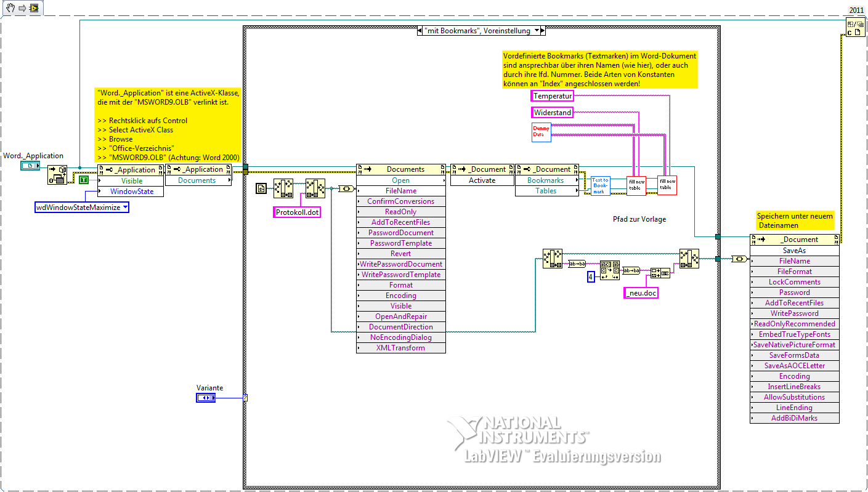Select the Widerstand string constant
Viewport: 868px width, 492px height.
point(552,113)
